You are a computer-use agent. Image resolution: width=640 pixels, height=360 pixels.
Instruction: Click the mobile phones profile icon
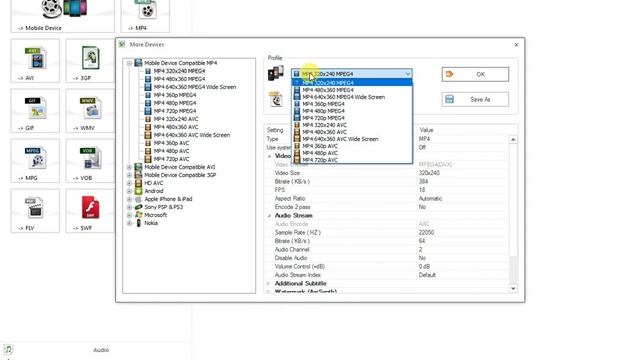point(276,73)
